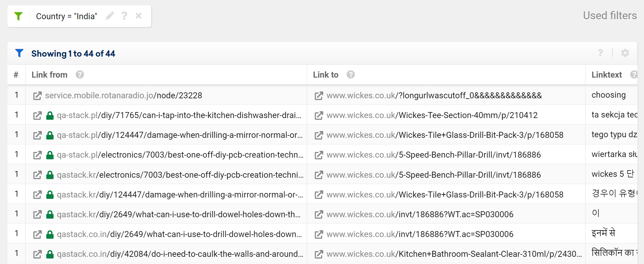This screenshot has height=264, width=644.
Task: Remove the Country India filter
Action: click(138, 16)
